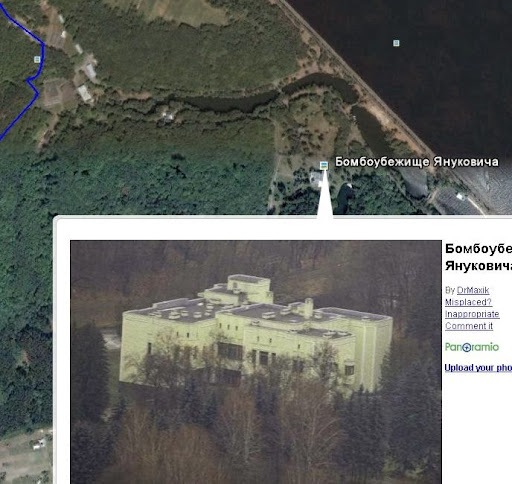
Task: Open the yellow building photo in the popup
Action: click(256, 362)
